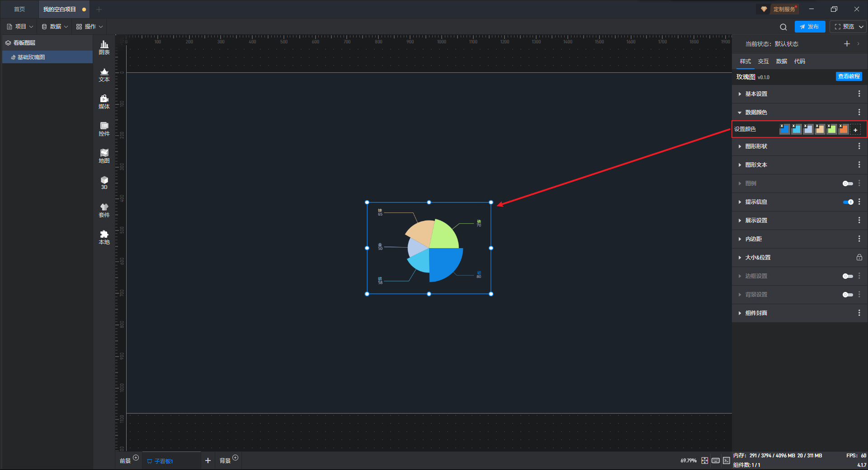Click the keyboard shortcuts icon

coord(716,461)
